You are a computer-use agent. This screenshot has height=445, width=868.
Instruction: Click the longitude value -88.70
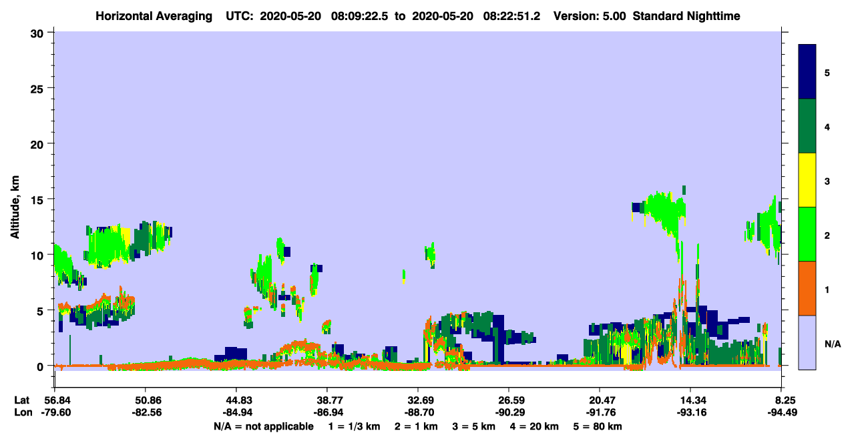click(418, 412)
